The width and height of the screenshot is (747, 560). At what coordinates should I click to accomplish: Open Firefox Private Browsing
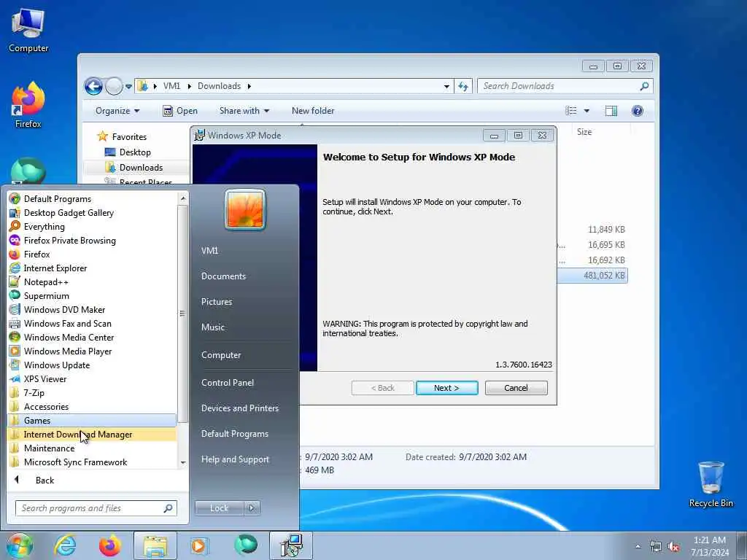coord(92,240)
